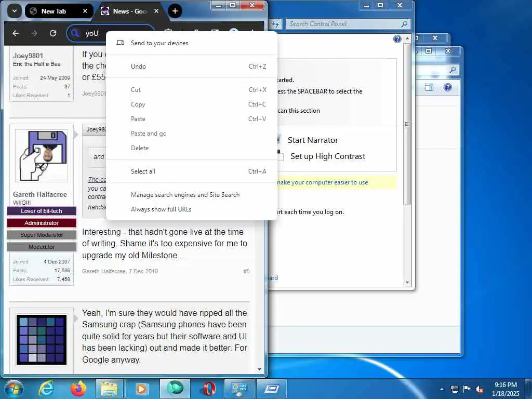Start Narrator in Ease of Access
The width and height of the screenshot is (532, 399).
tap(313, 140)
